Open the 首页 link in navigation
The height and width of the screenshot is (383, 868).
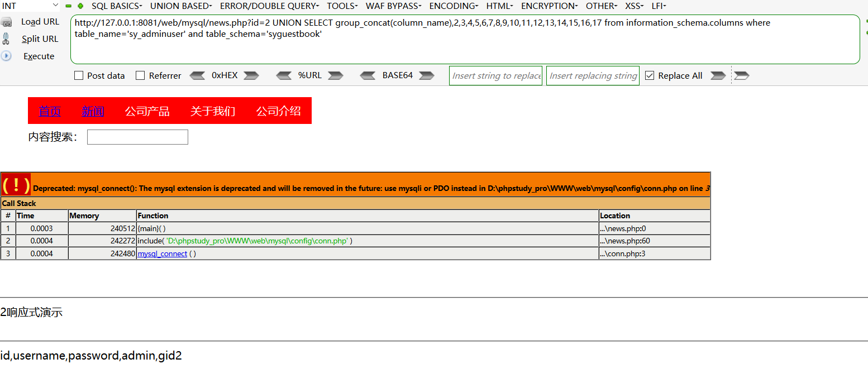tap(50, 111)
